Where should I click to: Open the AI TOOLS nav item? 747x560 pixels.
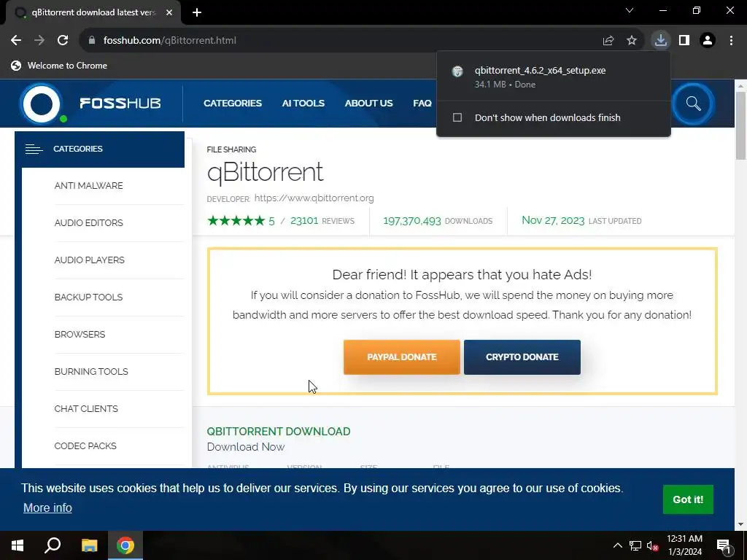(x=303, y=104)
